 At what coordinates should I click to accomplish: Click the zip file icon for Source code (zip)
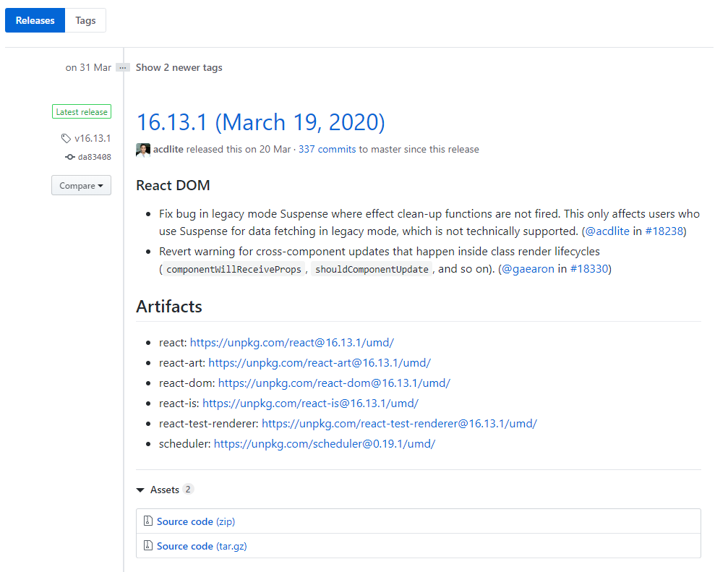click(x=148, y=521)
